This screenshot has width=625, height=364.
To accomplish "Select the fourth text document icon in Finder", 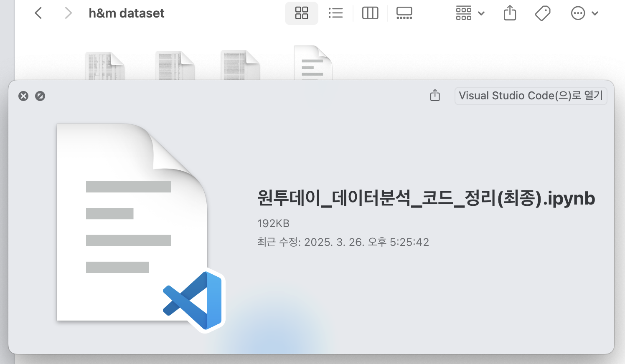I will (313, 63).
